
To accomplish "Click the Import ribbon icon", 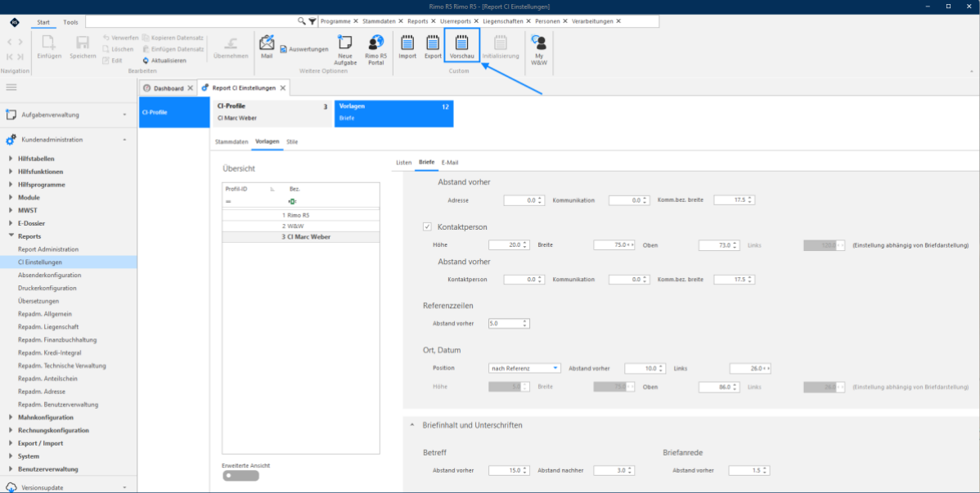I will 407,47.
